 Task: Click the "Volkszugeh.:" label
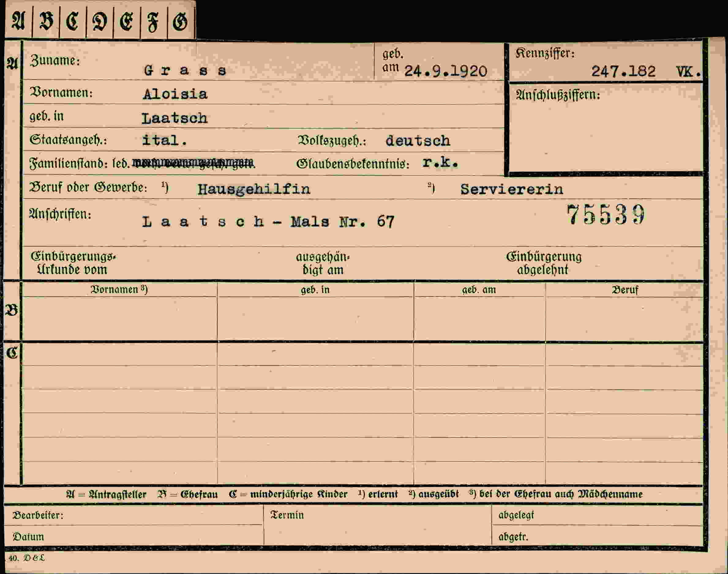[x=332, y=140]
